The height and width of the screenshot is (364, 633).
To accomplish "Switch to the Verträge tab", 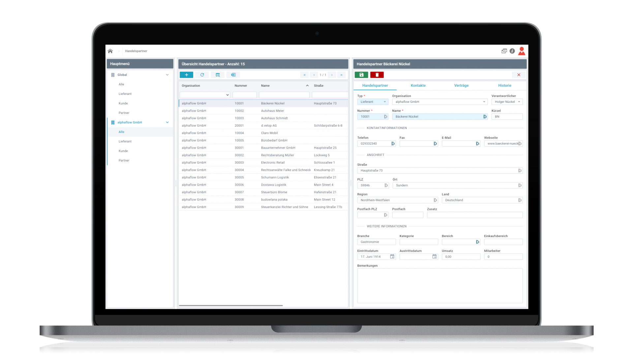I will coord(461,85).
